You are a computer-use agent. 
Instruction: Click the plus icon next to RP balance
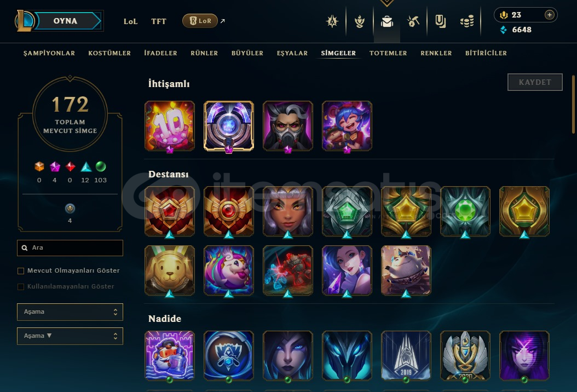click(550, 15)
